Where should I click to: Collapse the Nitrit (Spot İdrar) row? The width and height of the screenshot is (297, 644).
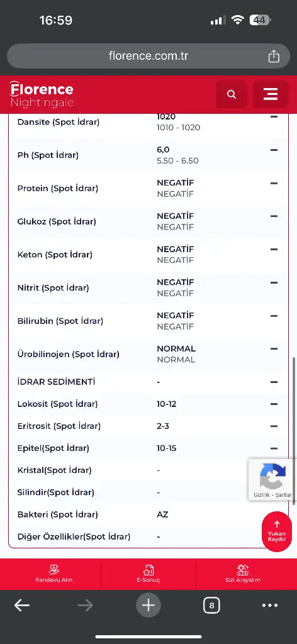274,282
